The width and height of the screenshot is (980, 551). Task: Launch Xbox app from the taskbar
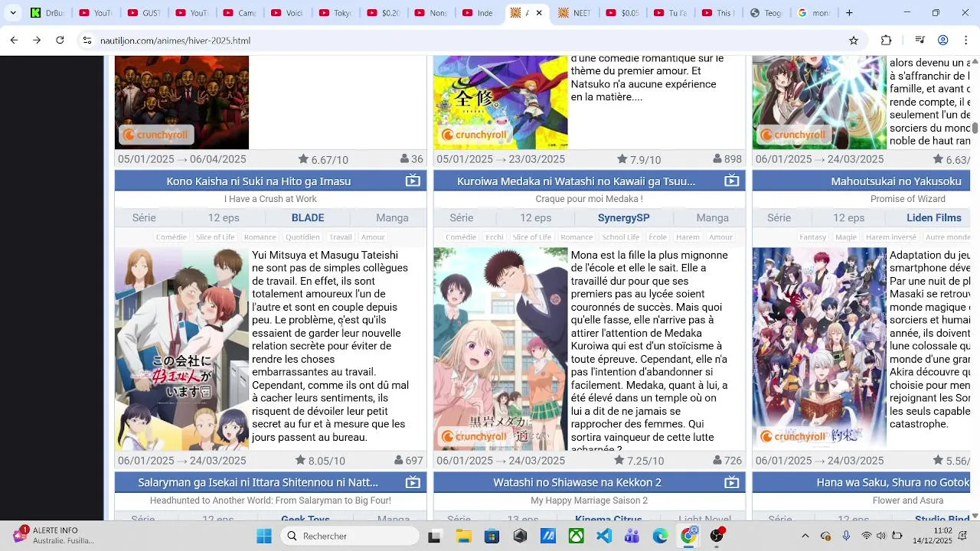576,536
